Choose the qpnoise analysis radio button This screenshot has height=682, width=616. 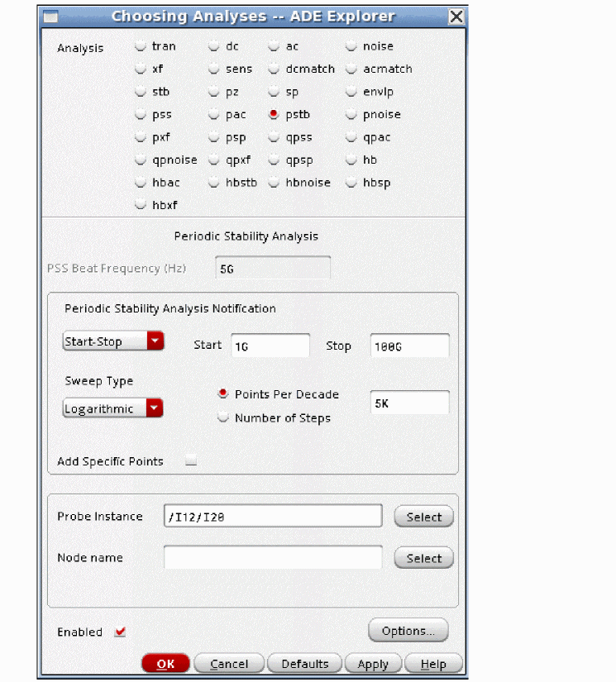tap(141, 160)
